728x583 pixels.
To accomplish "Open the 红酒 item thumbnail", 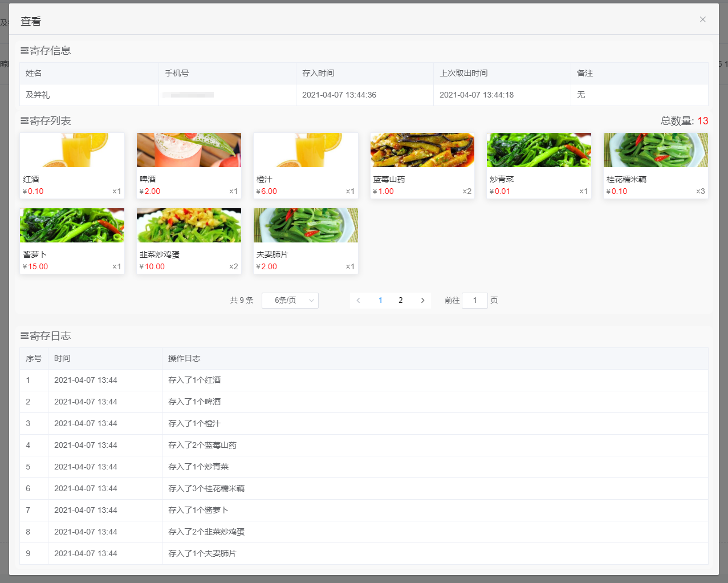I will pos(72,151).
